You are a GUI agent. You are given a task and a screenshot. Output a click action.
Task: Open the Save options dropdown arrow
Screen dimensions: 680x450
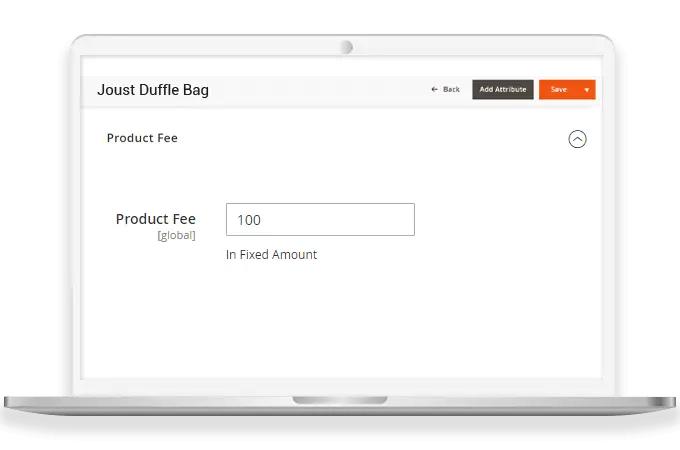tap(587, 90)
